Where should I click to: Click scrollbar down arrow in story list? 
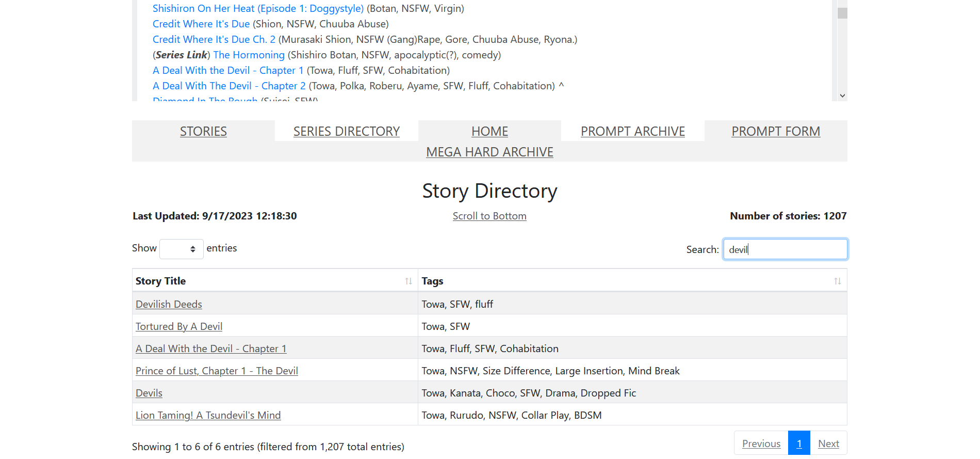842,96
